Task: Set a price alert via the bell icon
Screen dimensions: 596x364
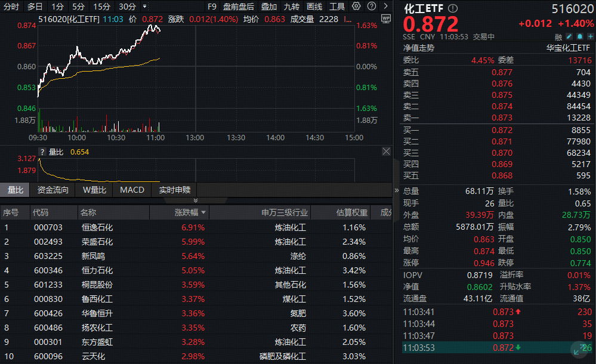Action: click(579, 36)
